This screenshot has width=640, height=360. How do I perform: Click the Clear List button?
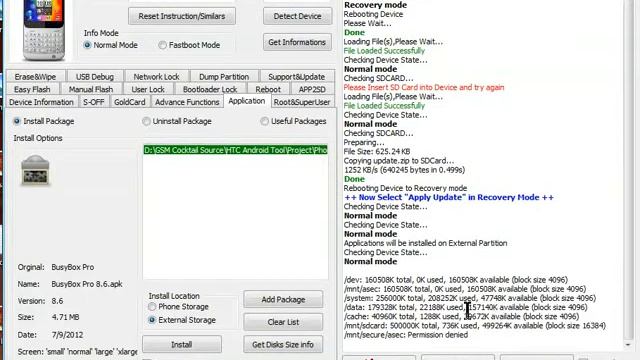coord(283,322)
